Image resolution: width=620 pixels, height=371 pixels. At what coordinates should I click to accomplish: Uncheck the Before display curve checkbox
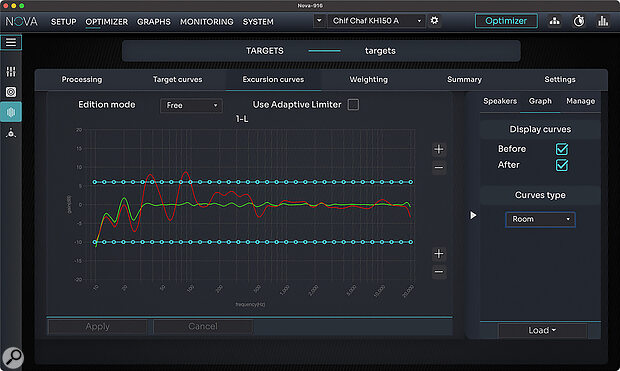click(562, 149)
